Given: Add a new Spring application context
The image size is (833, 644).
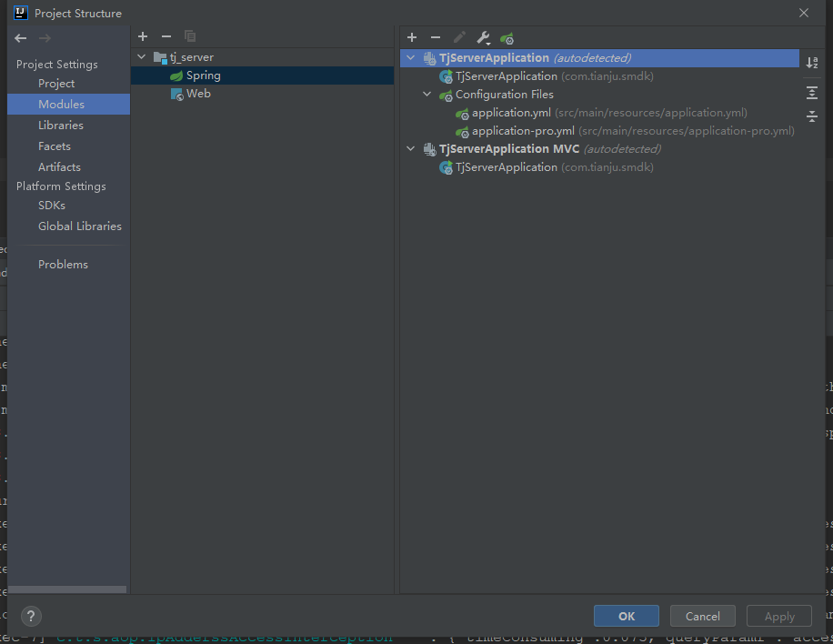Looking at the screenshot, I should tap(412, 37).
